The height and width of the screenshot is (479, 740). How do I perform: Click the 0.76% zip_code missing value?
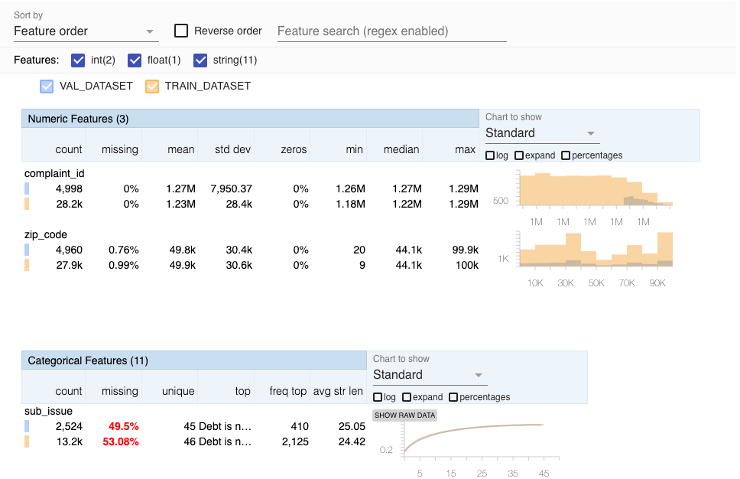124,250
